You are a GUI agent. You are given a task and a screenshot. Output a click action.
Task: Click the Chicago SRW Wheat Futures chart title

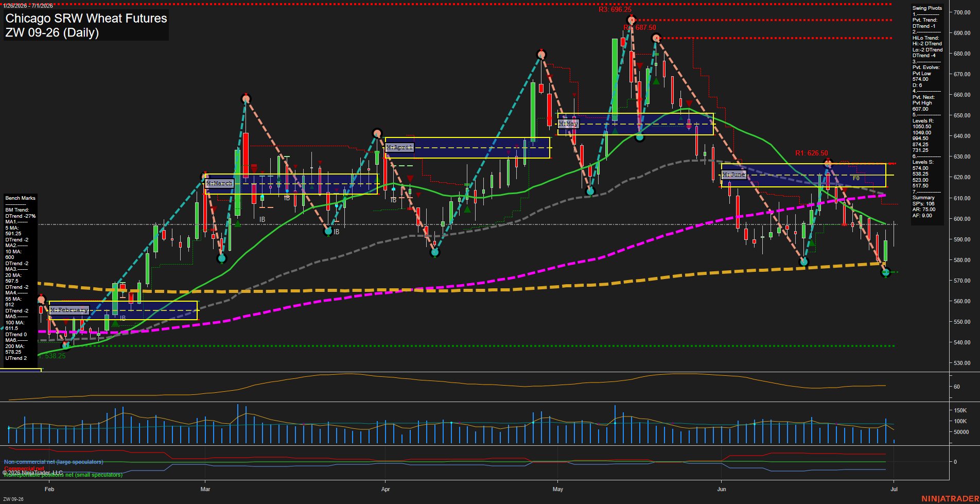(x=86, y=19)
